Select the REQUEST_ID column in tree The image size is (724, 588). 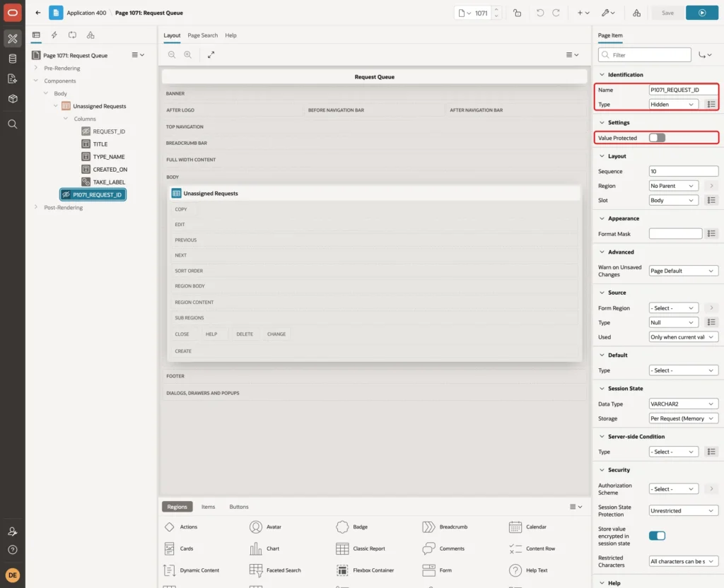pos(109,131)
